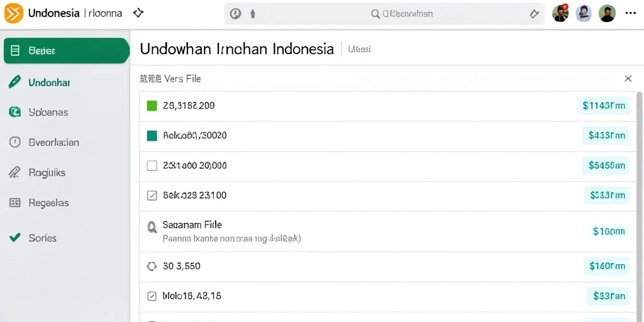The image size is (644, 322).
Task: Click the vertical scrollbar of the list
Action: (x=639, y=206)
